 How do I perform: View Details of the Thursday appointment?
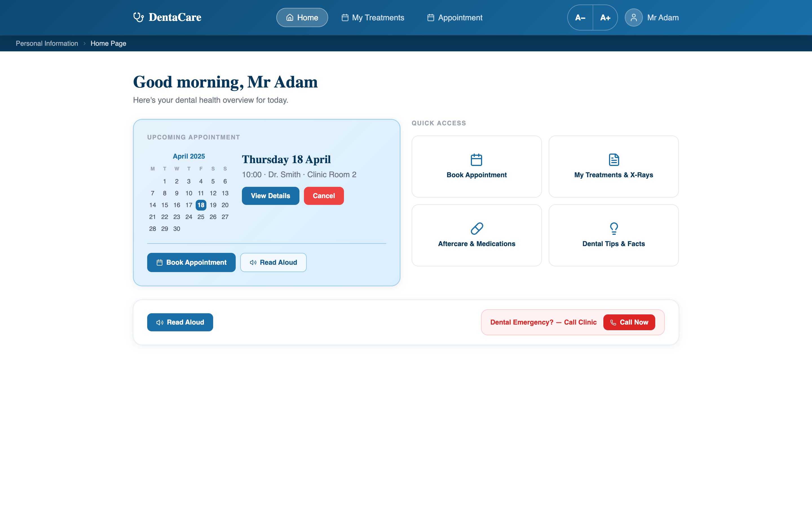point(270,196)
